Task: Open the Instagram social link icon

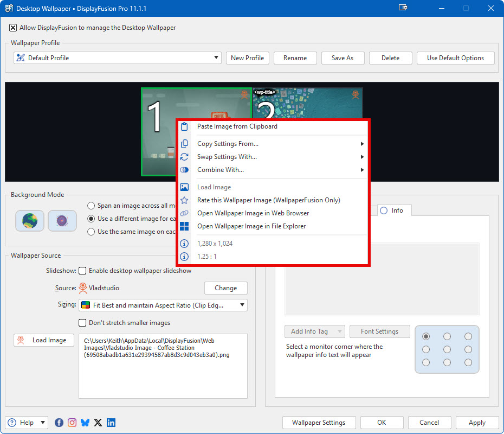Action: (x=72, y=423)
